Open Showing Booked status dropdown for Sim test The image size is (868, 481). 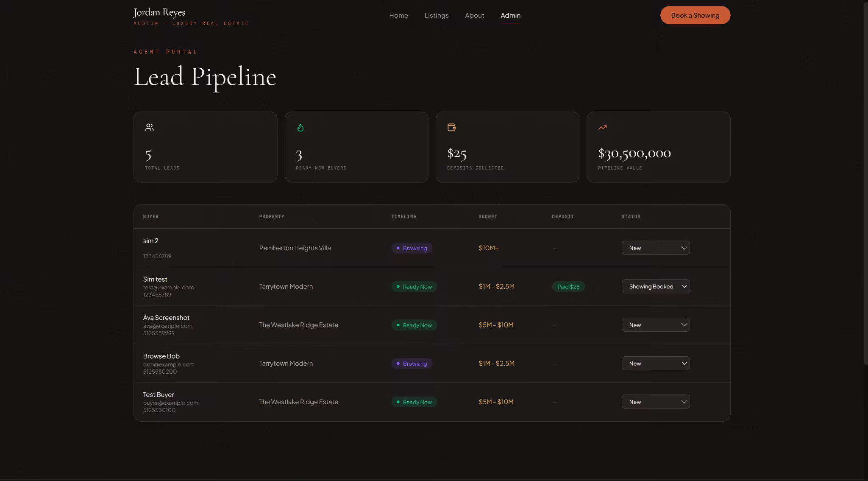(656, 286)
